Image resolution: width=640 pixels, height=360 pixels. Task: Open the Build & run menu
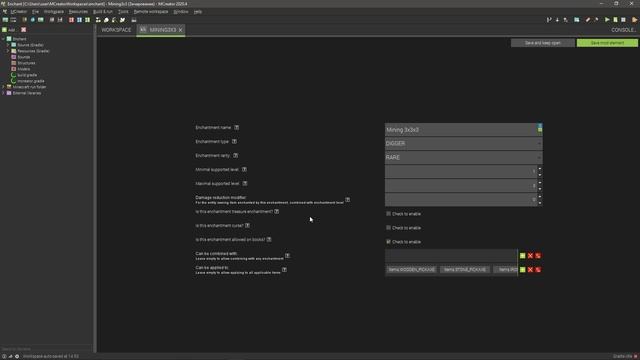coord(103,12)
